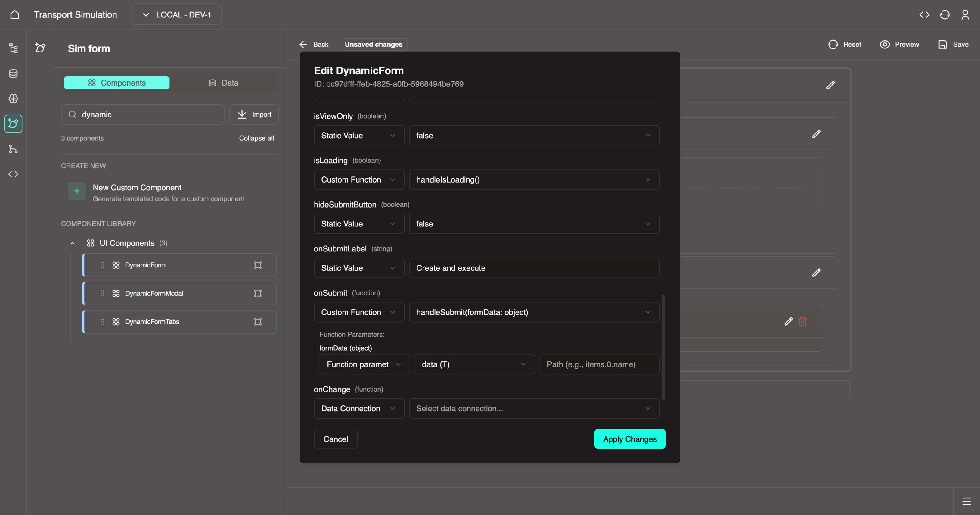Image resolution: width=980 pixels, height=515 pixels.
Task: Open the database sidebar icon
Action: [x=13, y=73]
